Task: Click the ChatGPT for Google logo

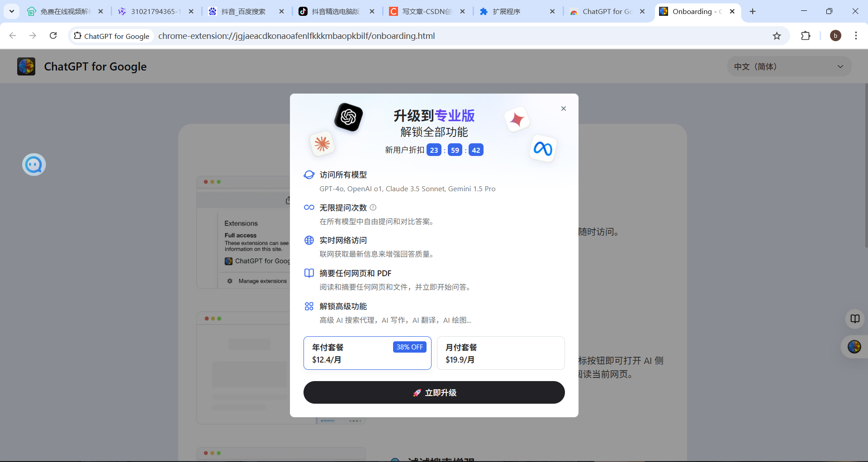Action: [x=26, y=66]
